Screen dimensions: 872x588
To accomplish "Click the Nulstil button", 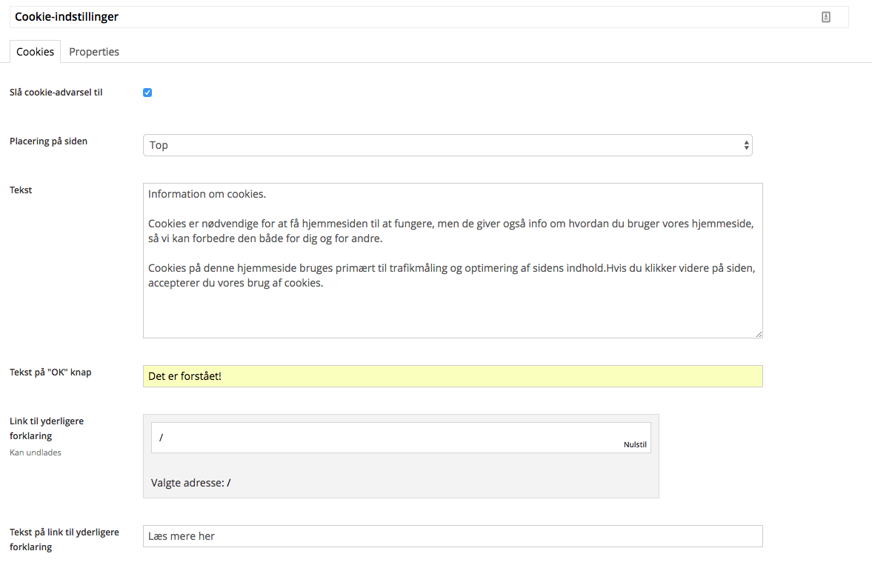I will click(635, 445).
